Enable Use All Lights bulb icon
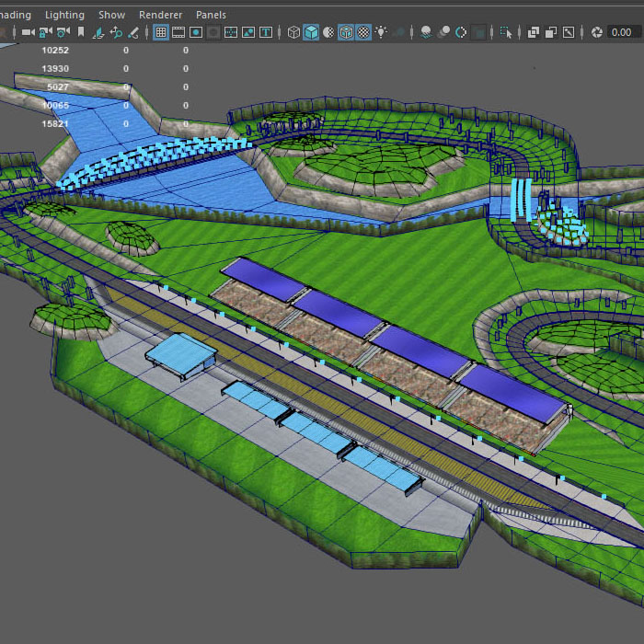 coord(381,32)
